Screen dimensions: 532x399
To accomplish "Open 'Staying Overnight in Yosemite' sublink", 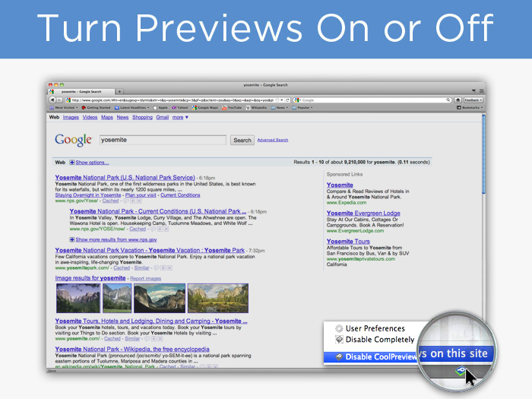I will [x=88, y=195].
